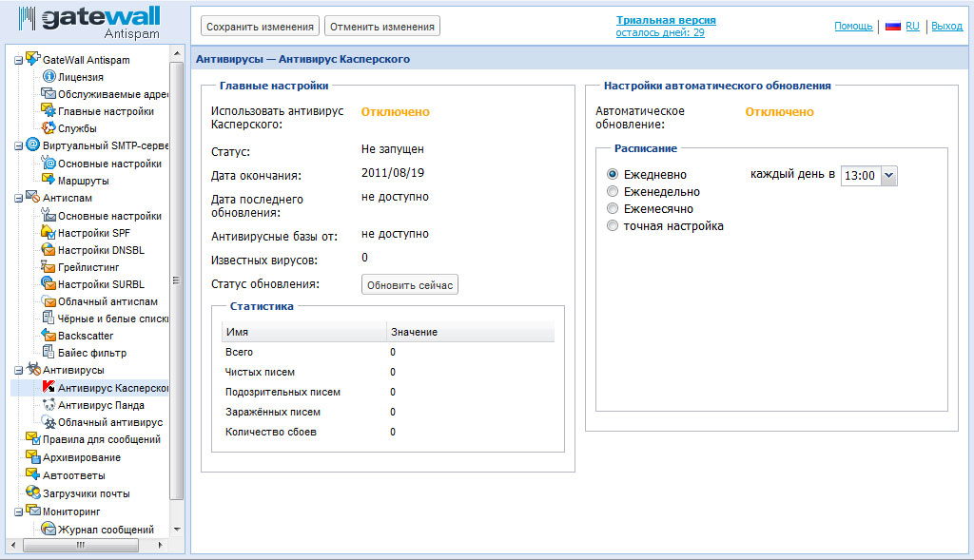Open Грейлистинг tree entry
The image size is (974, 560).
tap(88, 267)
